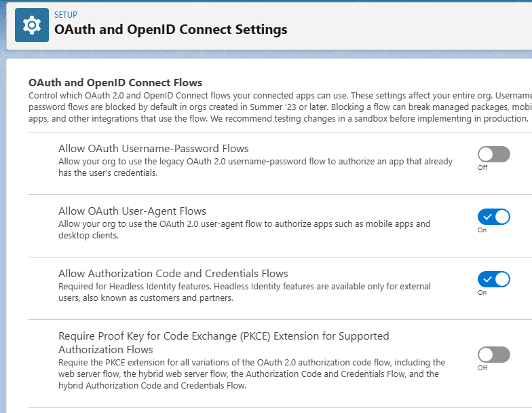The height and width of the screenshot is (413, 532).
Task: Click the OAuth and OpenID Connect Flows heading
Action: (x=115, y=83)
